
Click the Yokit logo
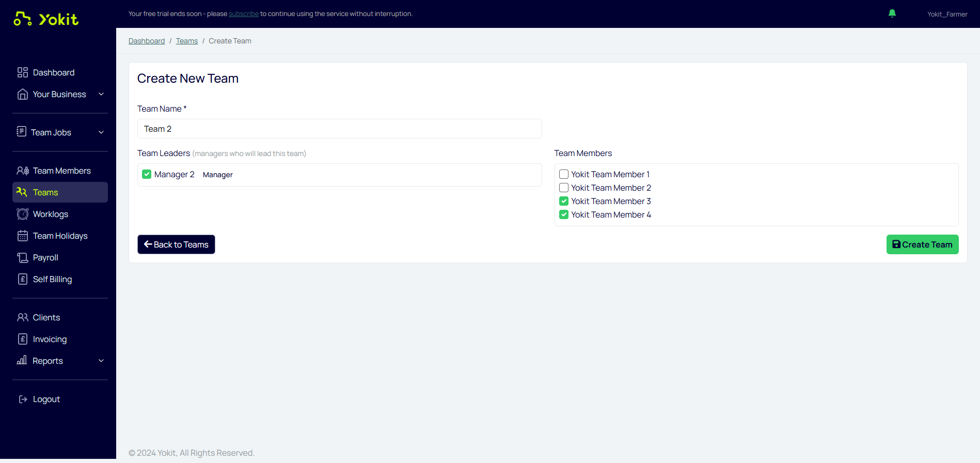click(46, 19)
